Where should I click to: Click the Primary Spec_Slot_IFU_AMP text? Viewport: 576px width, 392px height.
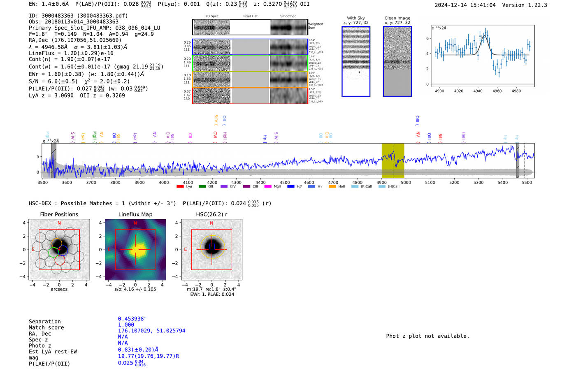(x=95, y=28)
